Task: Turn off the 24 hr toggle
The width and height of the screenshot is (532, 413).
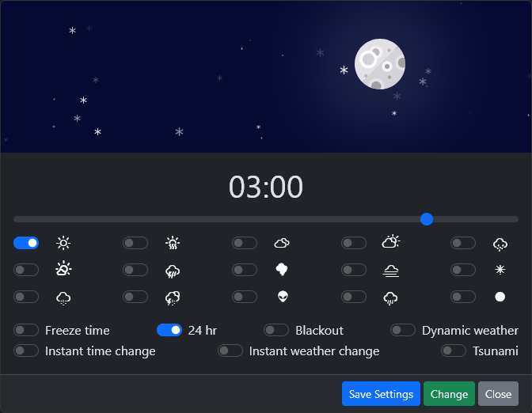Action: [169, 330]
